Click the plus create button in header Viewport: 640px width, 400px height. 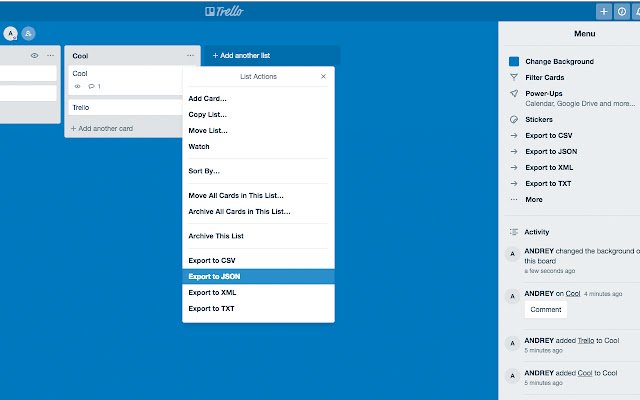604,11
